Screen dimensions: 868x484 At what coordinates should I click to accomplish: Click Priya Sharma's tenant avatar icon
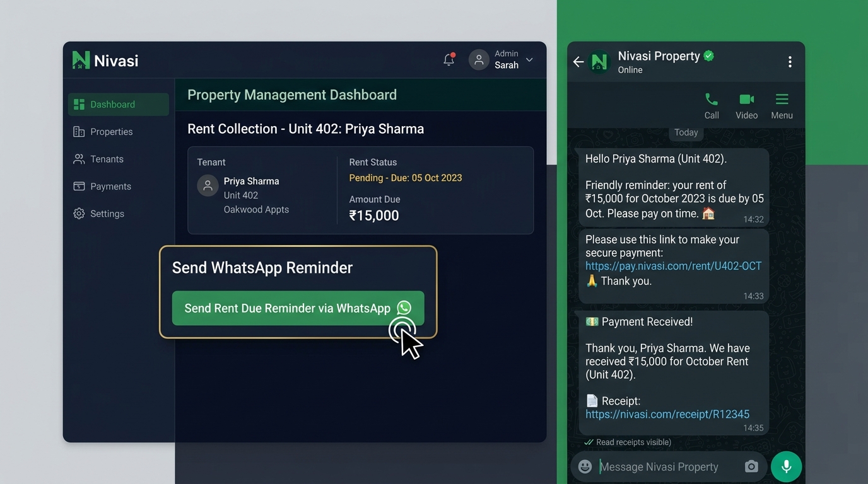coord(208,186)
